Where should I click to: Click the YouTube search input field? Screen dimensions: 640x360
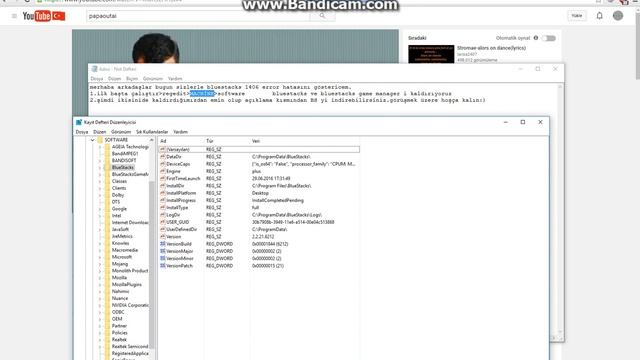[198, 16]
